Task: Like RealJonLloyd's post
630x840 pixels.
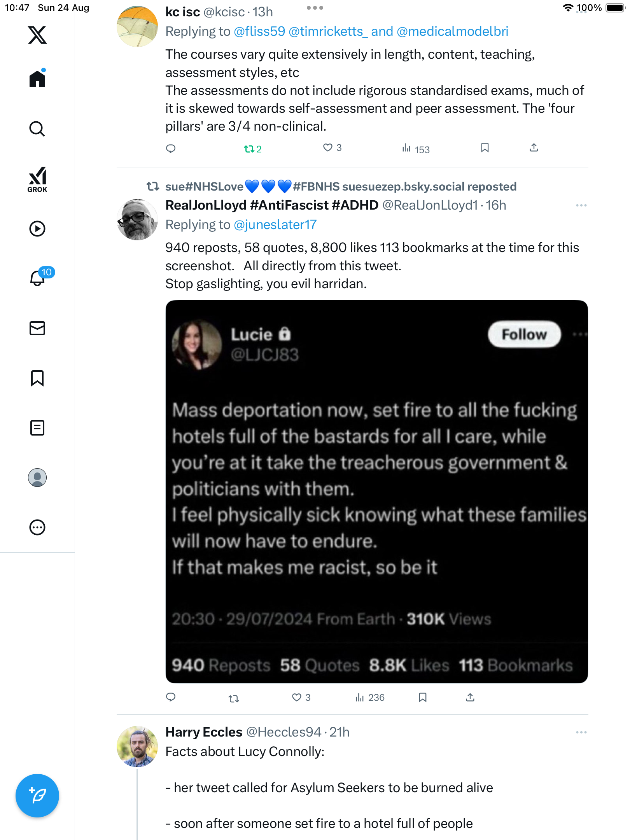Action: [x=297, y=697]
